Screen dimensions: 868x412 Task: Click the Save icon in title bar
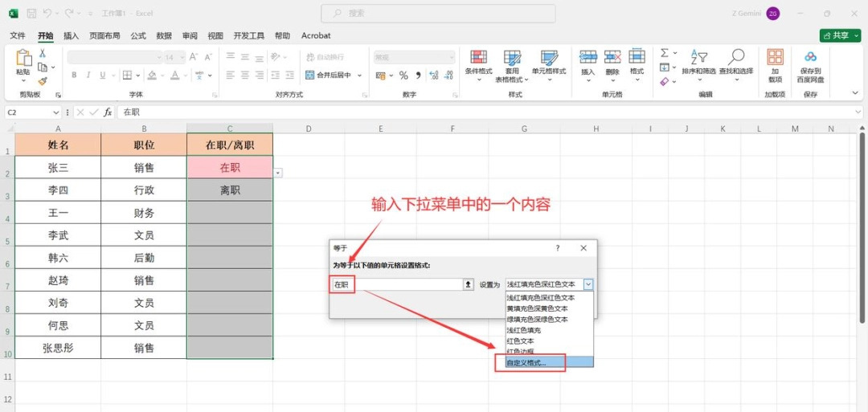pyautogui.click(x=31, y=13)
